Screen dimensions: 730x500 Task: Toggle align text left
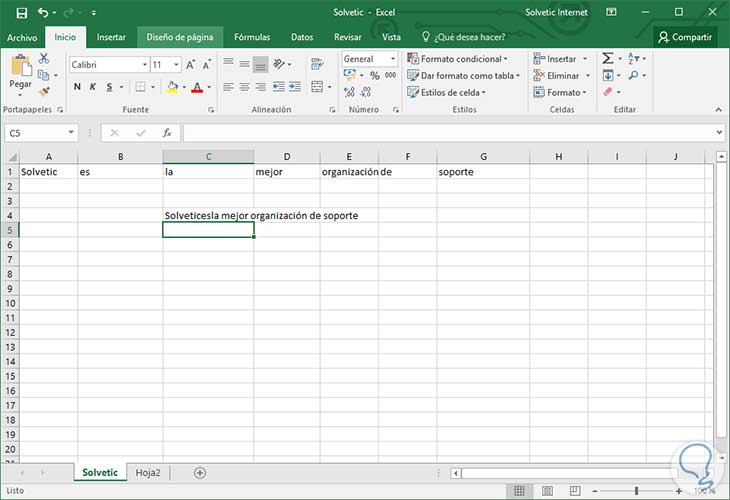[228, 87]
